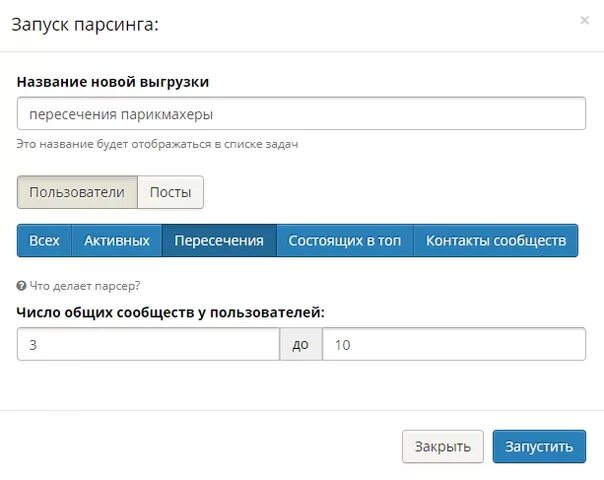Open the Контакты сообществ tab

point(496,240)
